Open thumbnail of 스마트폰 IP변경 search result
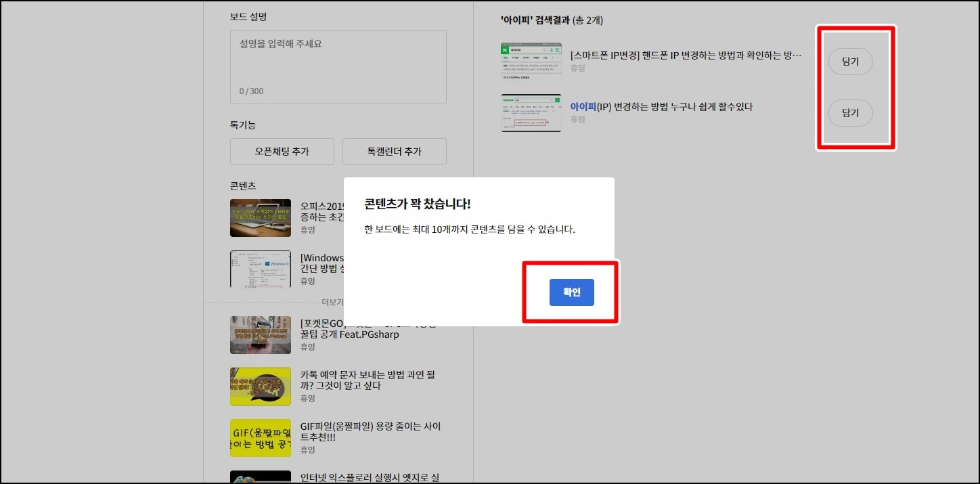The height and width of the screenshot is (484, 980). coord(531,62)
